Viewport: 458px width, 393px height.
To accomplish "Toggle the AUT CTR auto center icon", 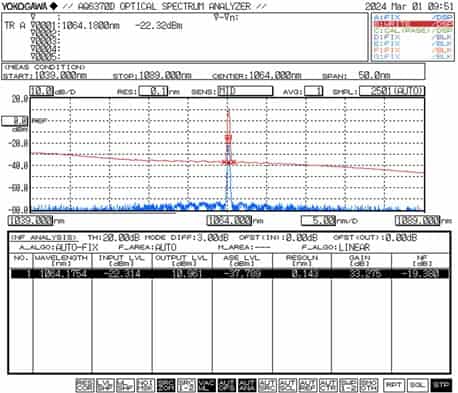I will tap(328, 385).
